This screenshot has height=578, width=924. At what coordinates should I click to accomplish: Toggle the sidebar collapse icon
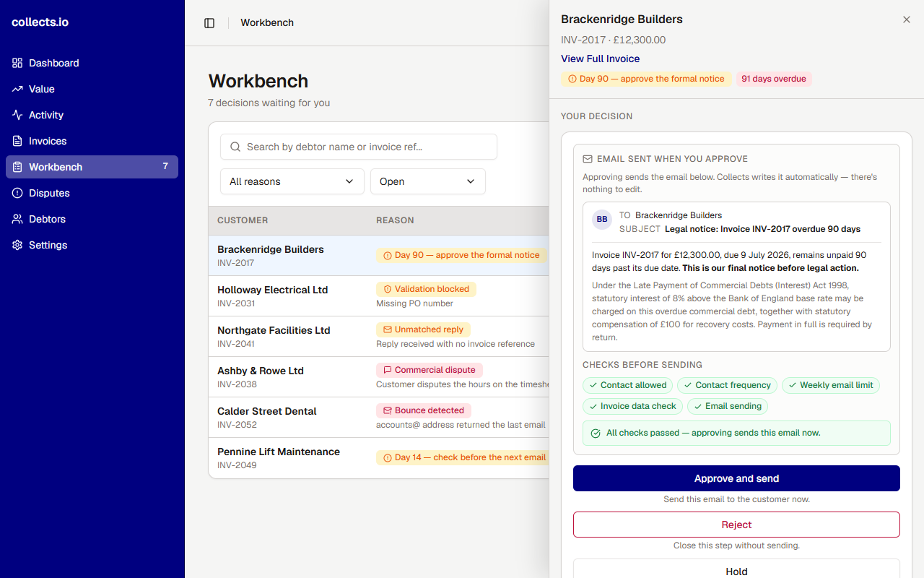click(x=209, y=23)
